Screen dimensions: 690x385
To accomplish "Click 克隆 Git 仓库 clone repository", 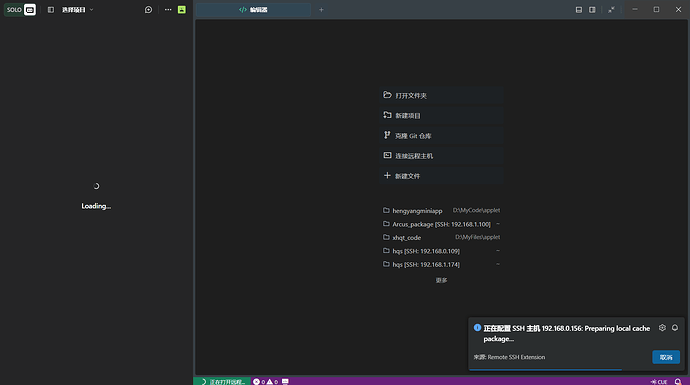I will coord(441,136).
